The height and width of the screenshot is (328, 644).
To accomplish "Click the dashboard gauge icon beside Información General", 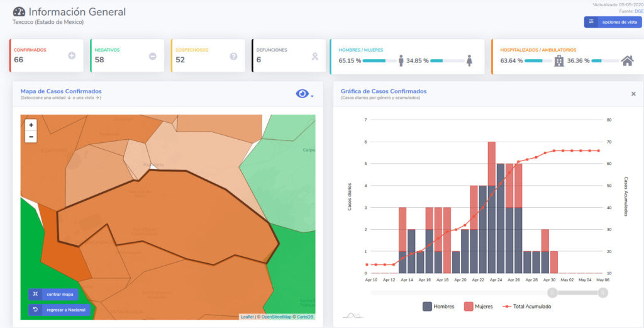I will tap(19, 12).
